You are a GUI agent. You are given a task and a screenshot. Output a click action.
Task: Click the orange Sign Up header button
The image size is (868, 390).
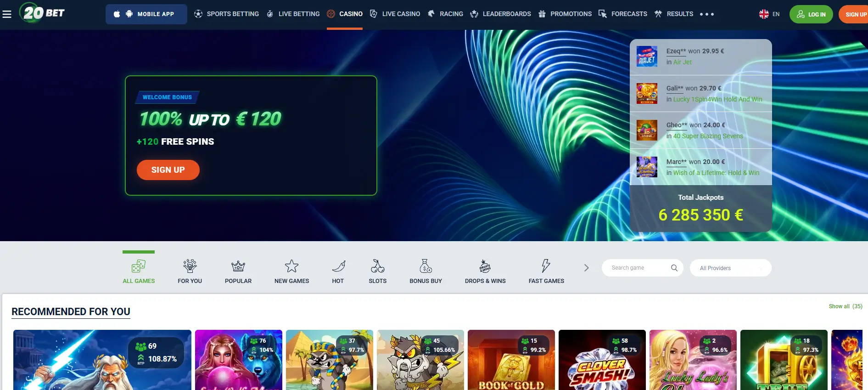(854, 14)
